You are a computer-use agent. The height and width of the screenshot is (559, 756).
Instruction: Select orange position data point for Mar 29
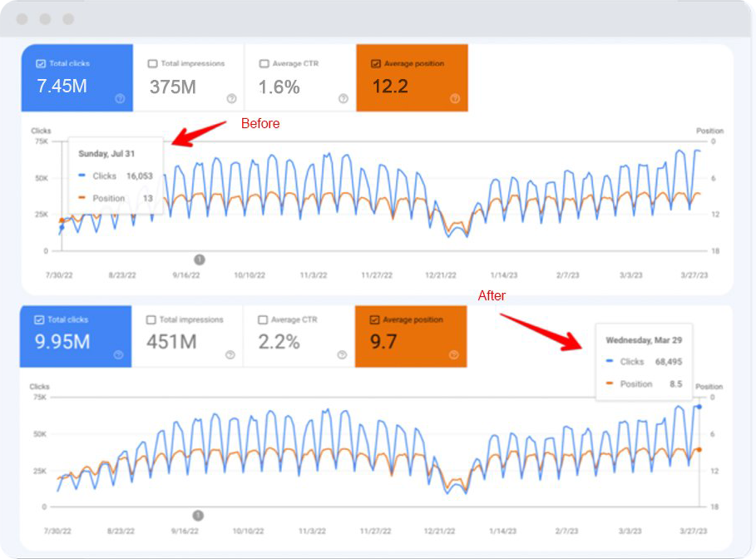pyautogui.click(x=699, y=449)
